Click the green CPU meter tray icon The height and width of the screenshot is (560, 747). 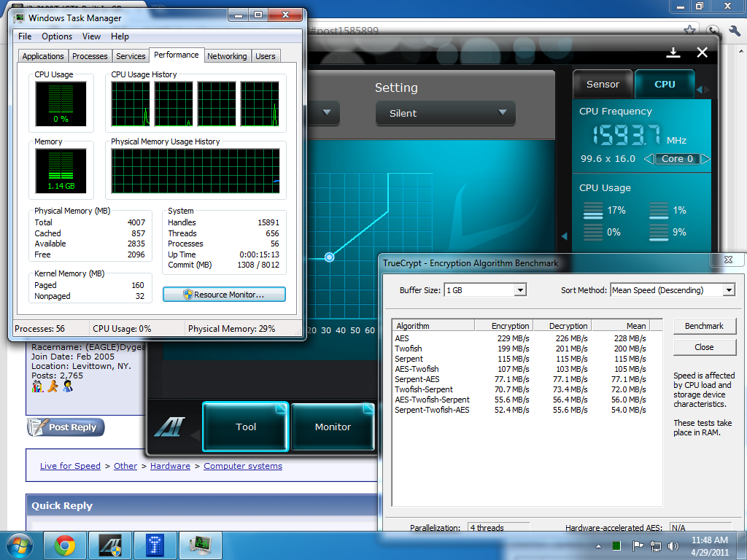coord(616,546)
